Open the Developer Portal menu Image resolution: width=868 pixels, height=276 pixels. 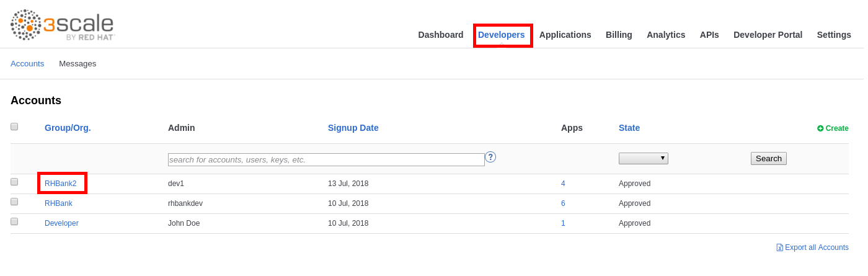[768, 35]
